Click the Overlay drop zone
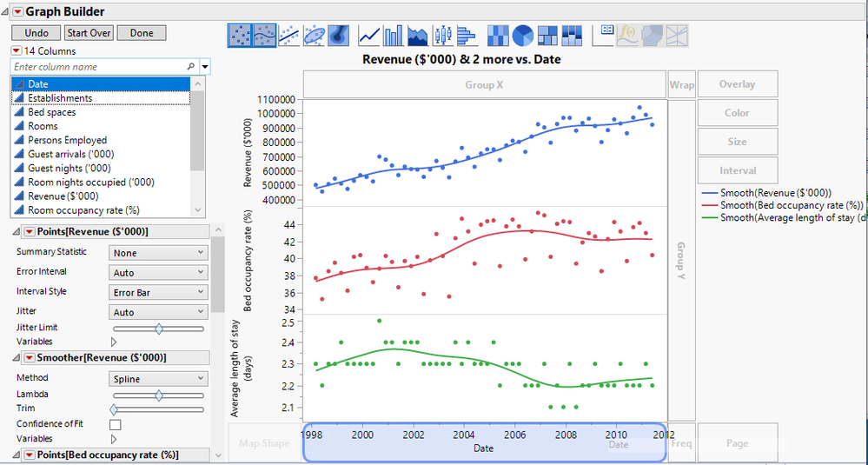868x465 pixels. coord(738,84)
